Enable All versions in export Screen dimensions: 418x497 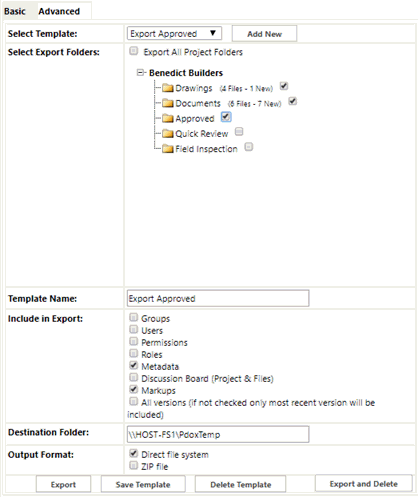pos(133,401)
